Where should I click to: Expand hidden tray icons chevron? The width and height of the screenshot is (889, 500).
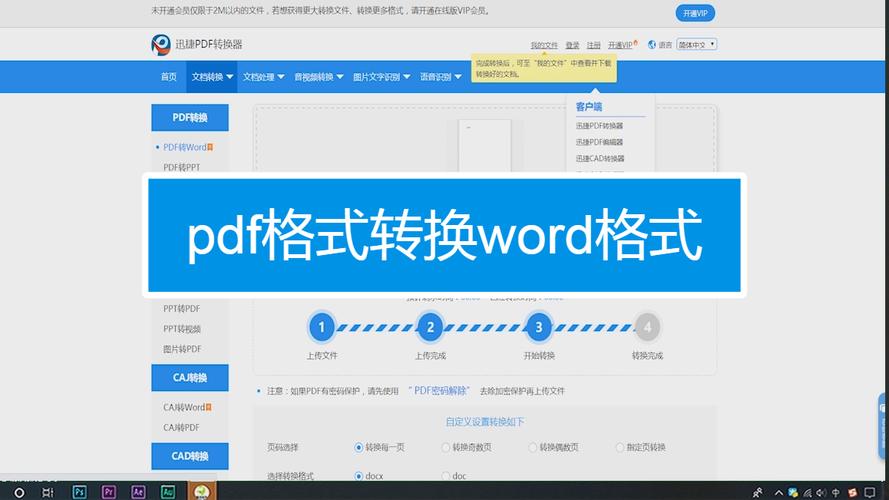(x=778, y=493)
